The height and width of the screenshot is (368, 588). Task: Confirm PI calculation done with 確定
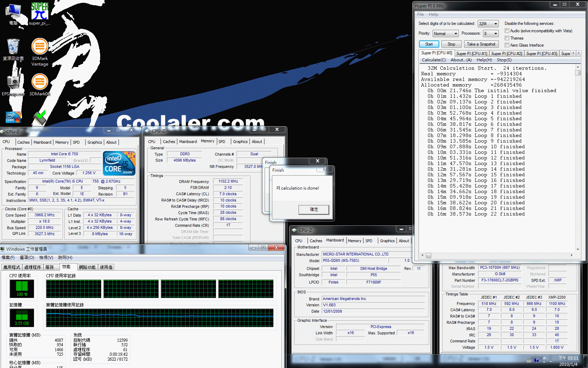[x=314, y=210]
